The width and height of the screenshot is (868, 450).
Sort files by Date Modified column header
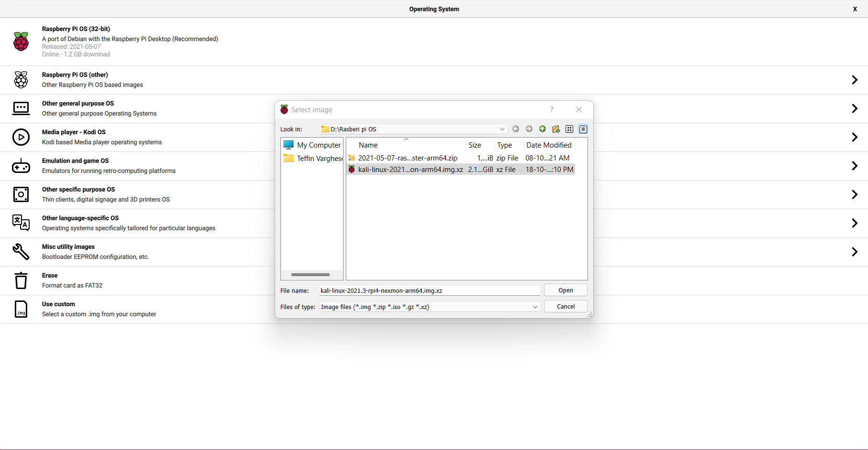pyautogui.click(x=549, y=145)
